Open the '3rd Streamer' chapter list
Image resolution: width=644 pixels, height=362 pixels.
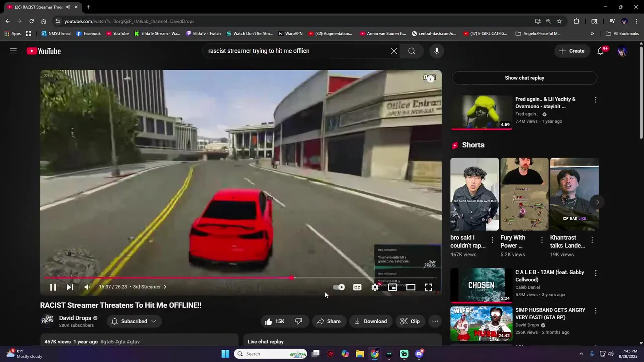coord(149,287)
